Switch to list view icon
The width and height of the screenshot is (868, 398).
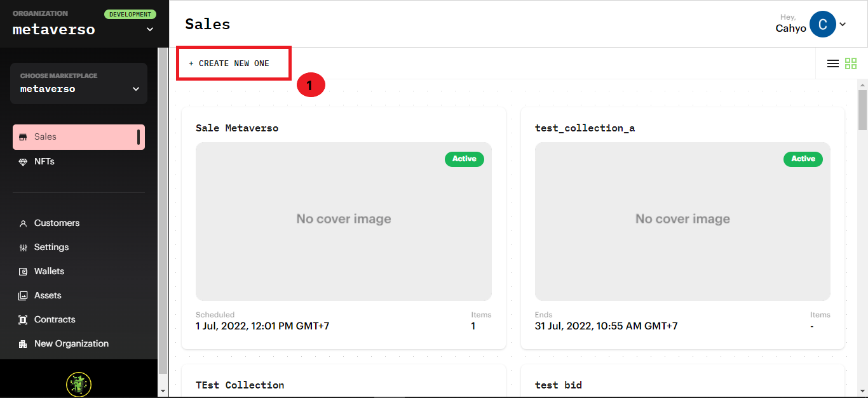(x=833, y=63)
